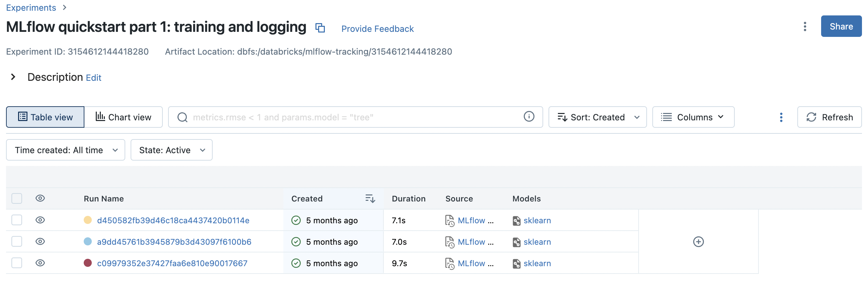Viewport: 868px width, 295px height.
Task: Switch to Chart view
Action: (123, 117)
